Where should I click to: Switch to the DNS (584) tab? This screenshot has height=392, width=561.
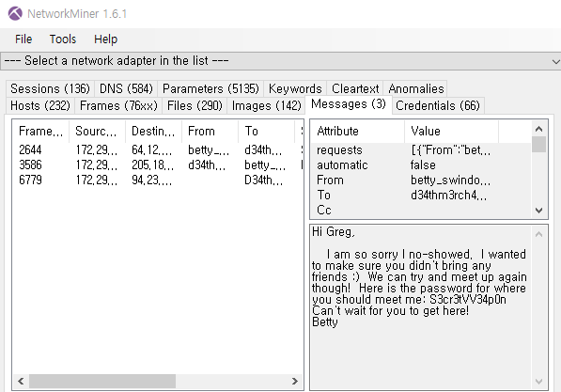[x=126, y=88]
